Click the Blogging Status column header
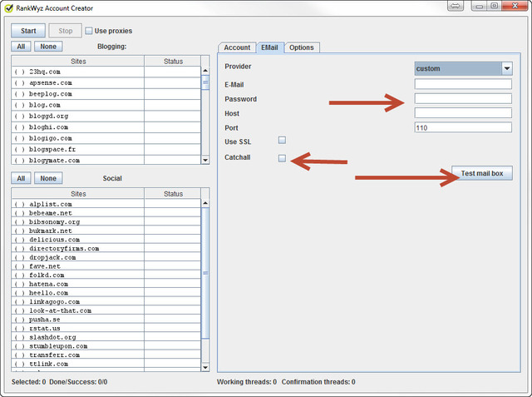The height and width of the screenshot is (397, 532). (173, 61)
